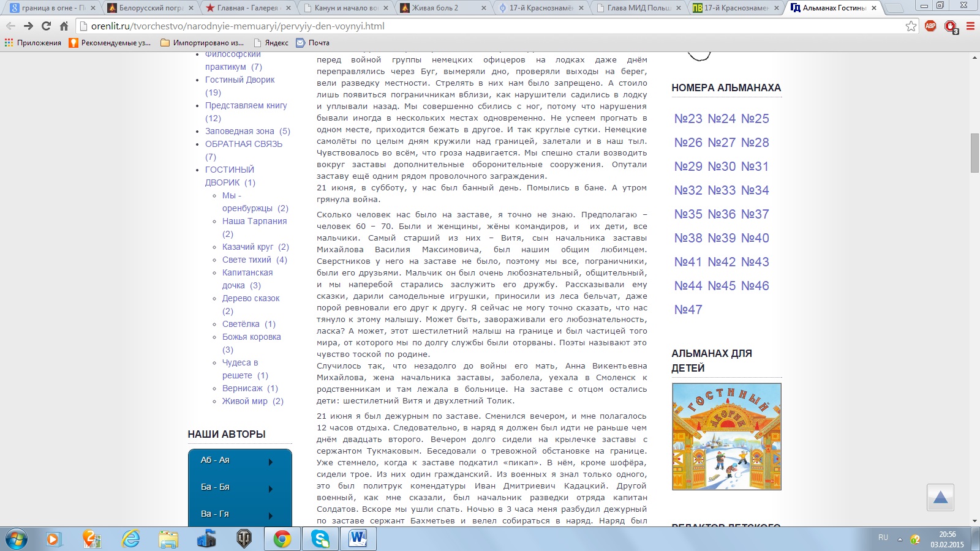Viewport: 980px width, 551px height.
Task: Click the scroll-to-top arrow button
Action: click(940, 498)
